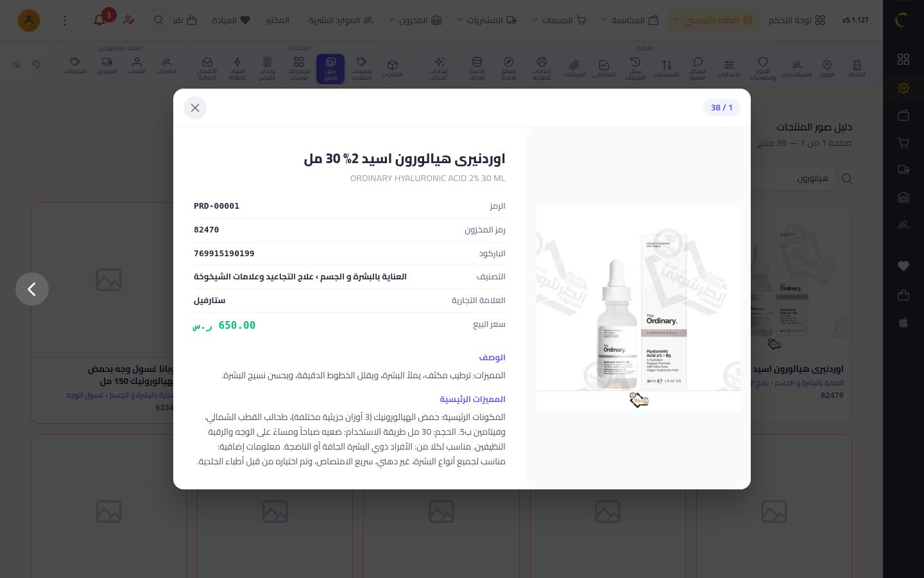Image resolution: width=924 pixels, height=578 pixels.
Task: Open the Ordinary product image in the dialog
Action: tap(638, 308)
